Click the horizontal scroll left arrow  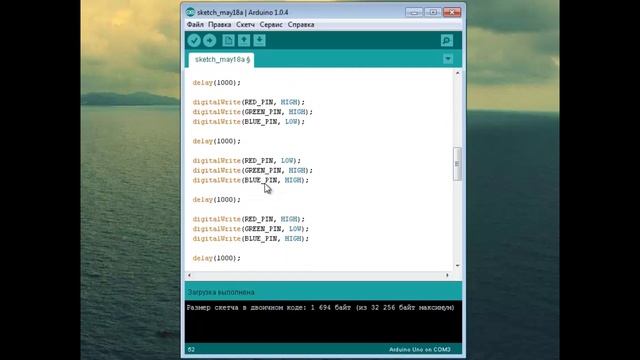pos(189,276)
